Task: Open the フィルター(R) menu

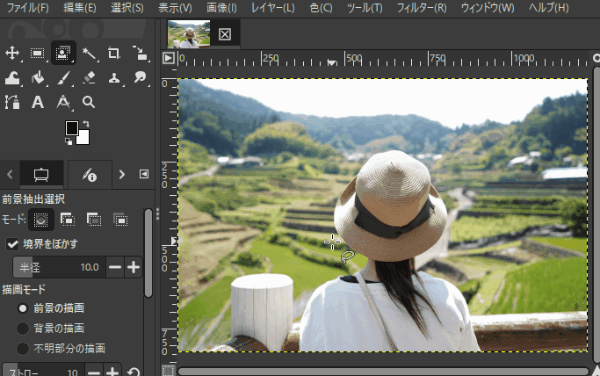Action: [x=421, y=8]
